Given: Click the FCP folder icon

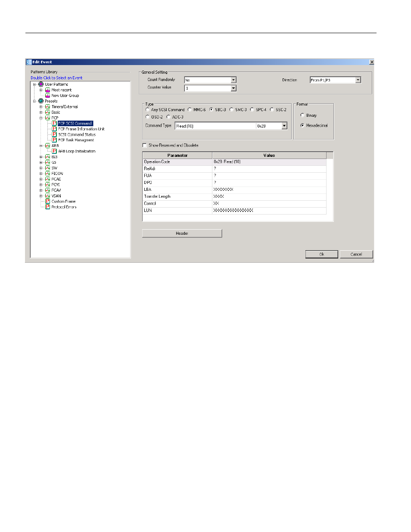Looking at the screenshot, I should 48,118.
